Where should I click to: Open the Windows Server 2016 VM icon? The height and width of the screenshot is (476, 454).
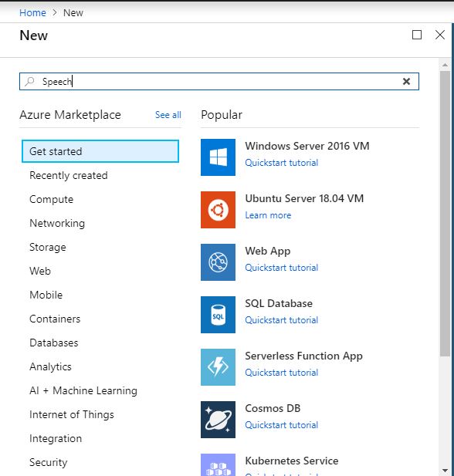218,157
